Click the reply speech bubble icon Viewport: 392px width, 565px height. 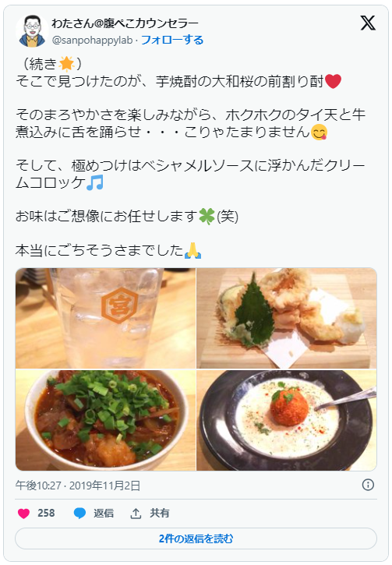79,513
